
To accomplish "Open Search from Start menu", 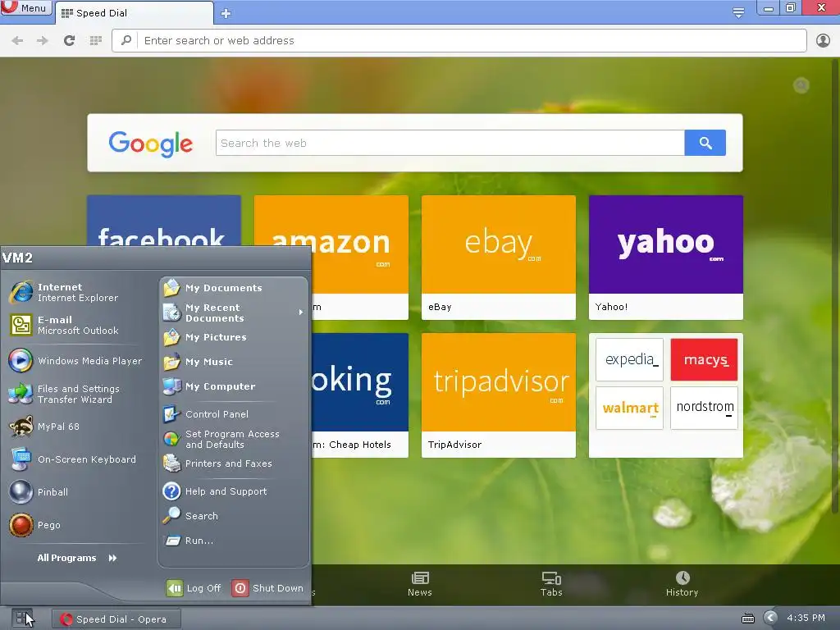I will coord(234,516).
